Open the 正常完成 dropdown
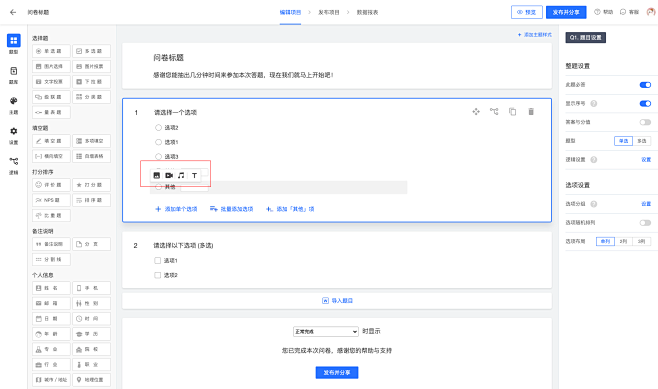Image resolution: width=658 pixels, height=389 pixels. tap(326, 332)
